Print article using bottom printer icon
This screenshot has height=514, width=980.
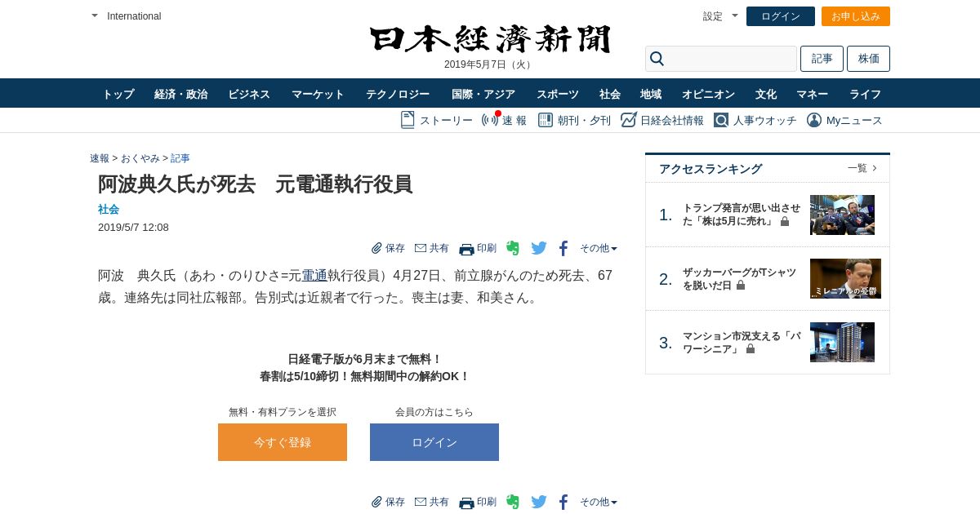pyautogui.click(x=466, y=503)
